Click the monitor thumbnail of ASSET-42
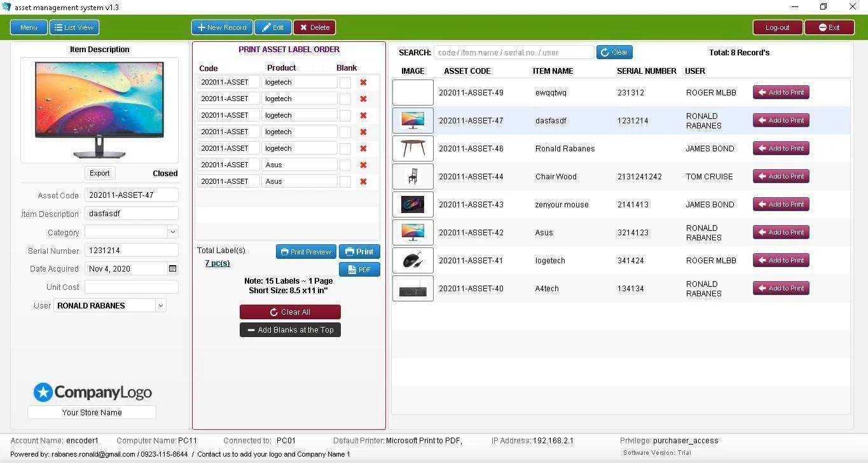Screen dimensions: 868x463 pyautogui.click(x=413, y=232)
